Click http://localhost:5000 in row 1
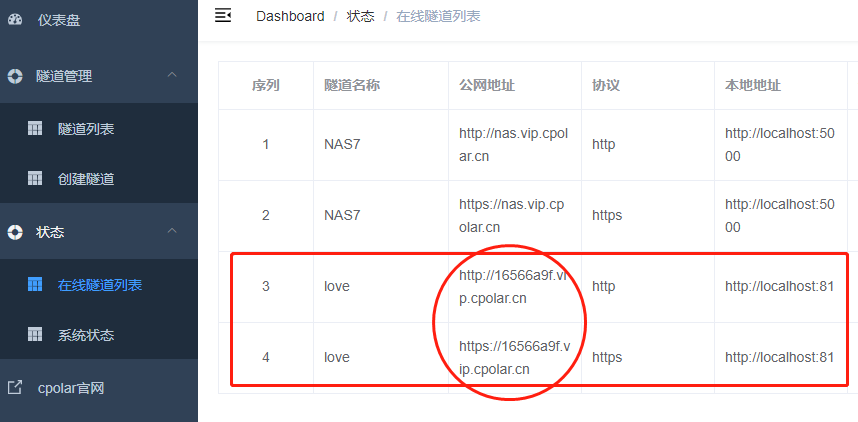Image resolution: width=858 pixels, height=422 pixels. pos(780,144)
